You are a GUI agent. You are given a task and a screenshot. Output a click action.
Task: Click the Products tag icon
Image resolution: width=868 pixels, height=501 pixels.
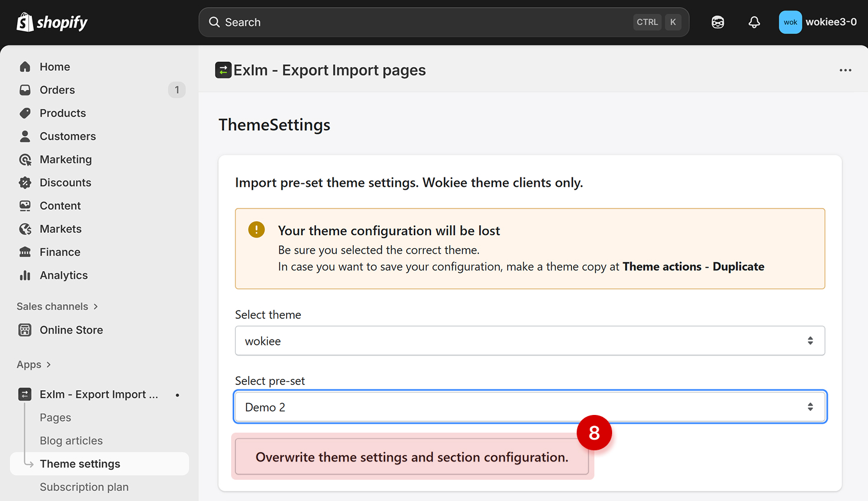coord(25,113)
